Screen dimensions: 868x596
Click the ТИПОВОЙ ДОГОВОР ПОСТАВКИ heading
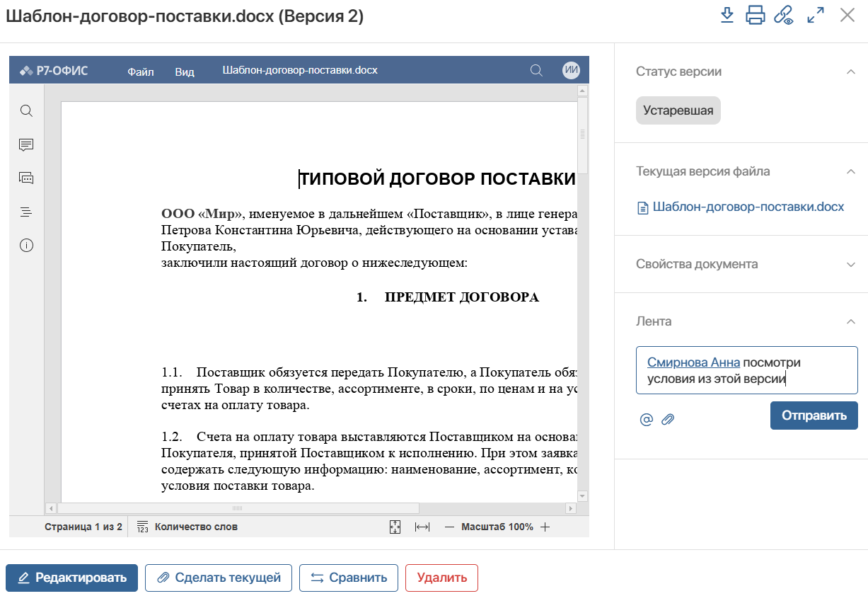coord(437,180)
